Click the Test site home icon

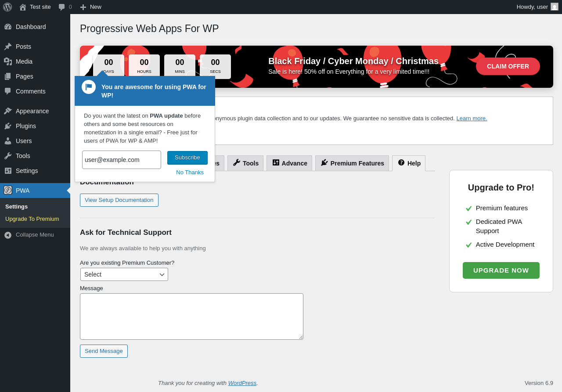(23, 7)
